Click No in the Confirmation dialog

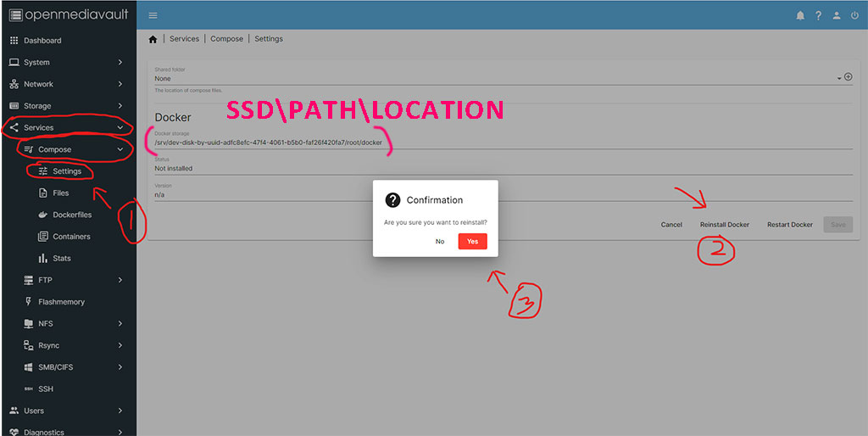point(440,242)
